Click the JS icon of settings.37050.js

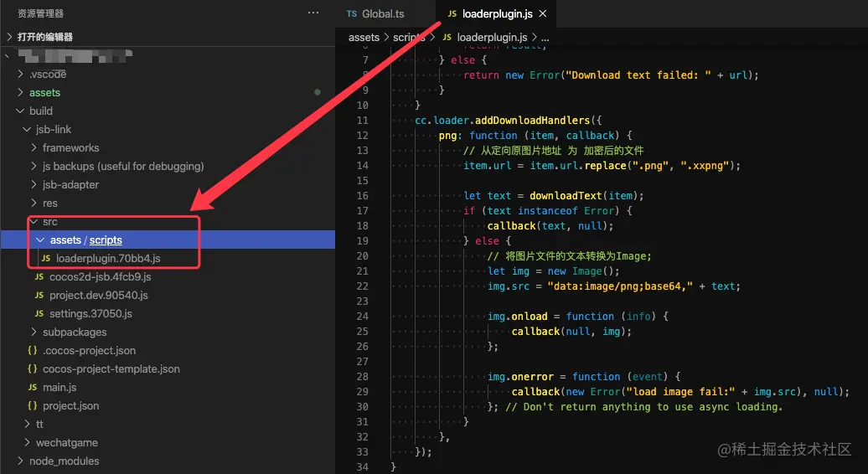click(39, 313)
